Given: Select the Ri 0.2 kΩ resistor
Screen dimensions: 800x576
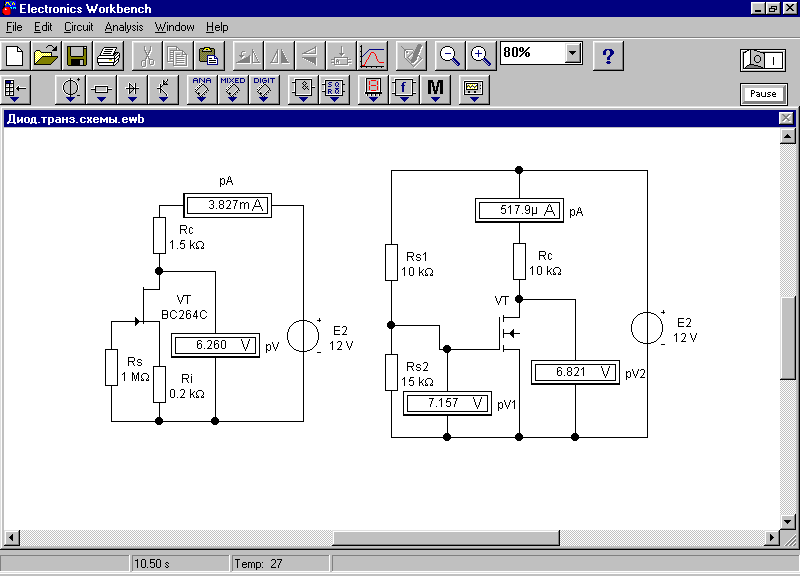Looking at the screenshot, I should (x=159, y=384).
